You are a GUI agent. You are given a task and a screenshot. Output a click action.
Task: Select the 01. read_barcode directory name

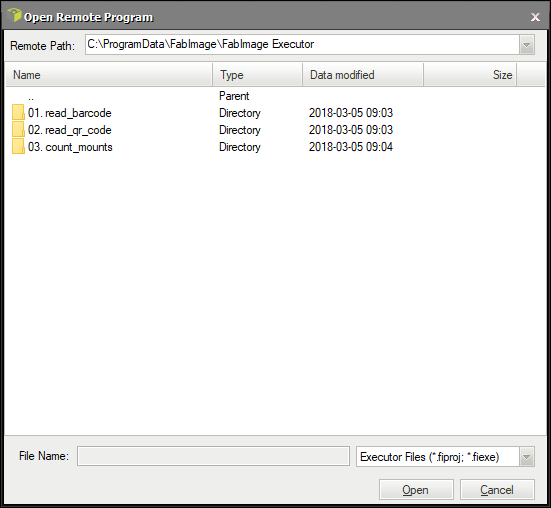70,113
